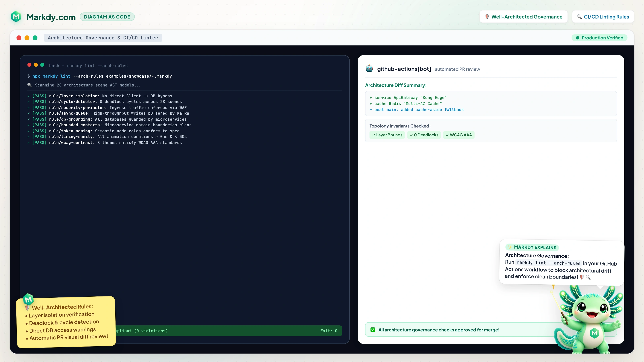Click the service ApiGateway "Kong Edge" diff line
Image resolution: width=644 pixels, height=362 pixels.
(x=408, y=98)
